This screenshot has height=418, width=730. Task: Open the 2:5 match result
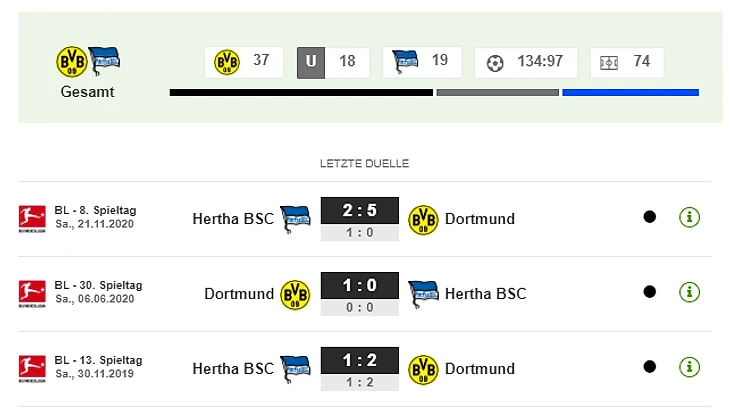point(359,210)
